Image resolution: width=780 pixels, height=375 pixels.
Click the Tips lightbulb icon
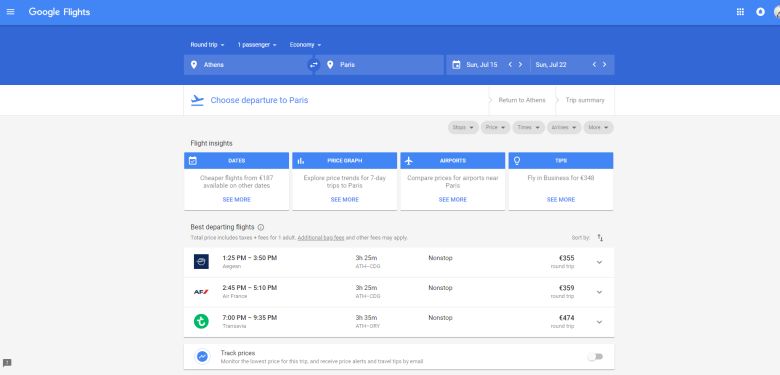(x=517, y=161)
